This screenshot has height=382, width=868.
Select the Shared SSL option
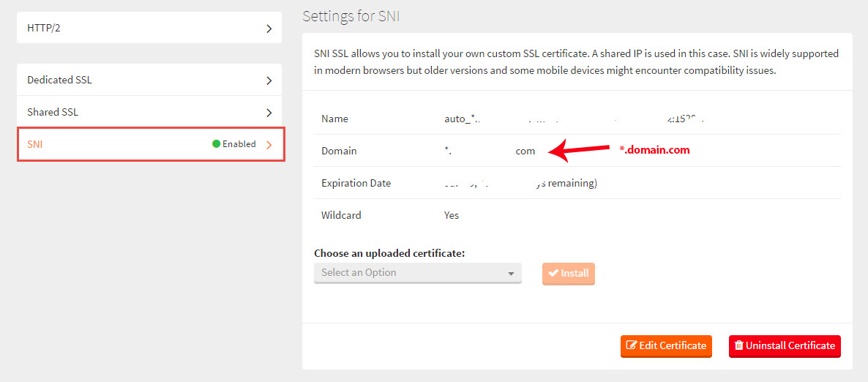click(x=149, y=112)
